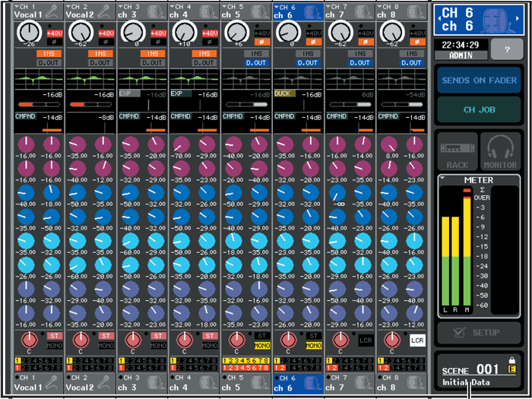Image resolution: width=532 pixels, height=399 pixels.
Task: Expand the CH 1 dropdown arrow in top header
Action: [x=17, y=6]
